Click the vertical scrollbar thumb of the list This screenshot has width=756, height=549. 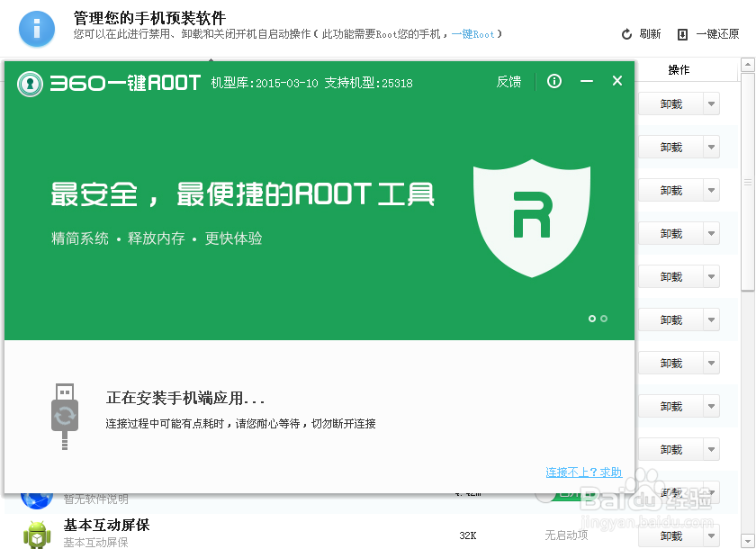748,182
